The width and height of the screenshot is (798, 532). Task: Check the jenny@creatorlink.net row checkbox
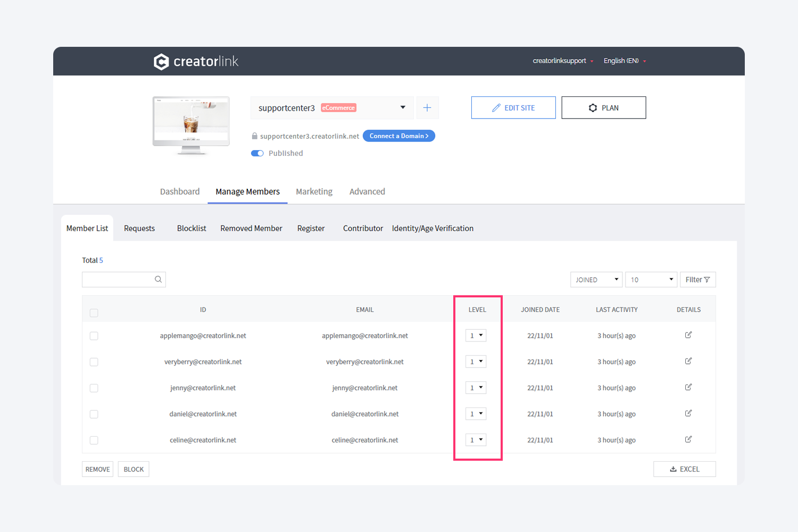click(94, 388)
